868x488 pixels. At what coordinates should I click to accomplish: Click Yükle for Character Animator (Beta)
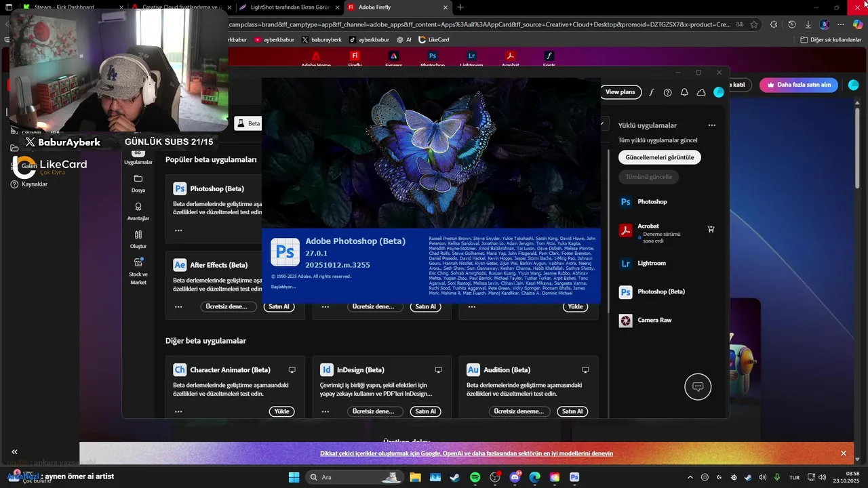coord(282,411)
